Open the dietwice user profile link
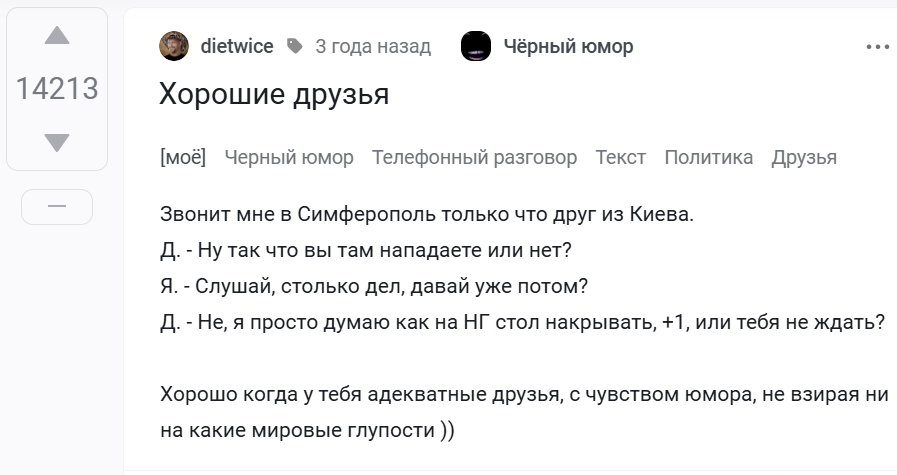897x475 pixels. [237, 46]
